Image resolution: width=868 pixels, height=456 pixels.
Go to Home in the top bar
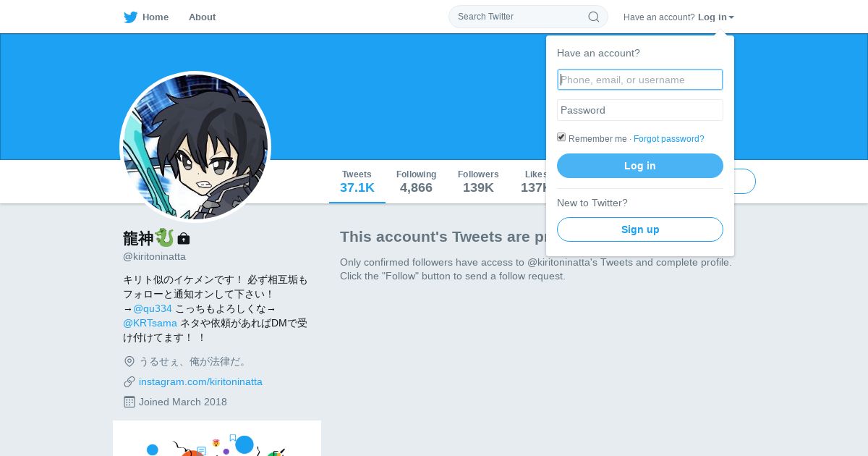coord(156,17)
